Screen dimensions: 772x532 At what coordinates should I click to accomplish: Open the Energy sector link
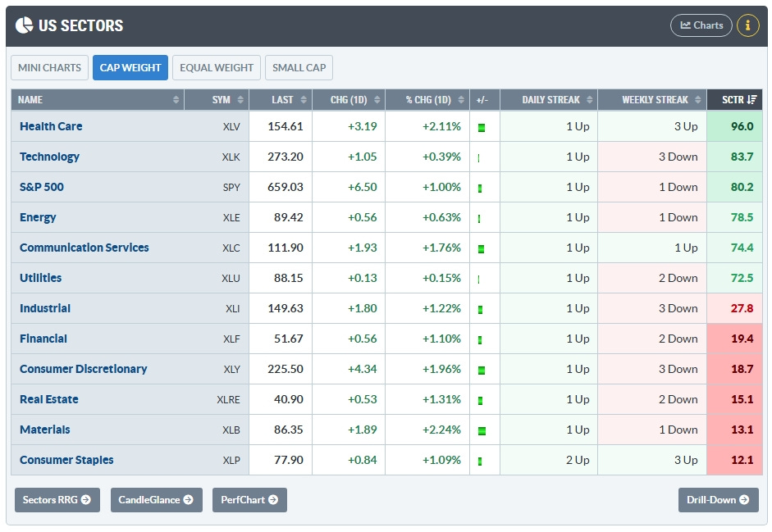(38, 217)
